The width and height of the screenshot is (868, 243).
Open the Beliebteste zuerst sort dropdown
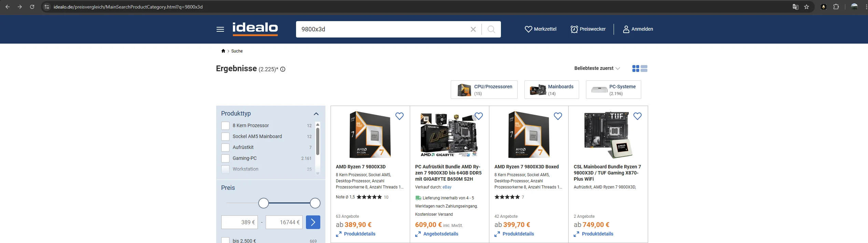click(x=597, y=69)
